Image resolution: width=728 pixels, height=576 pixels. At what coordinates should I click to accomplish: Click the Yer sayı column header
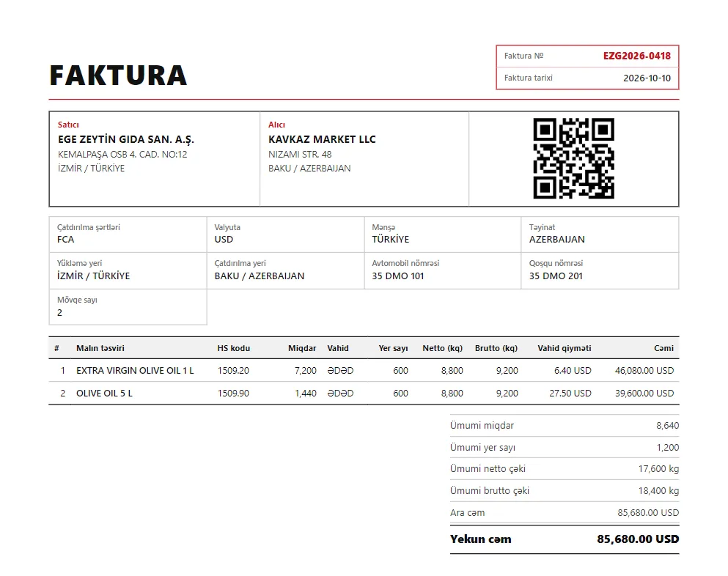[393, 348]
